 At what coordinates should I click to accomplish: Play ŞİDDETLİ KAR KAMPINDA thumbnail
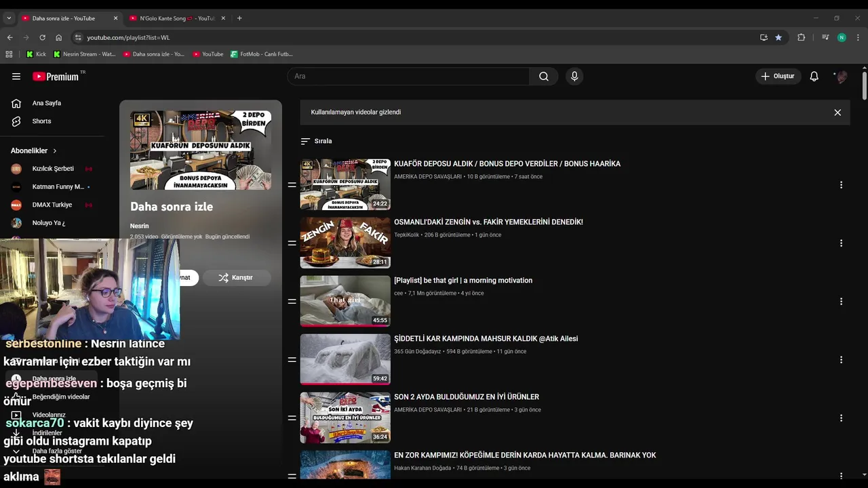click(345, 359)
